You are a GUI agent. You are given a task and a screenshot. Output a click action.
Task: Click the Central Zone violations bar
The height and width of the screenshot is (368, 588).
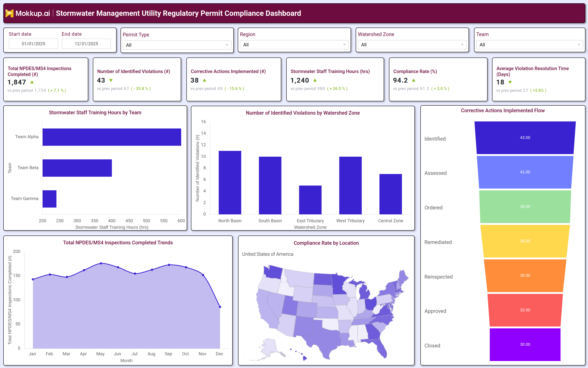pyautogui.click(x=390, y=194)
